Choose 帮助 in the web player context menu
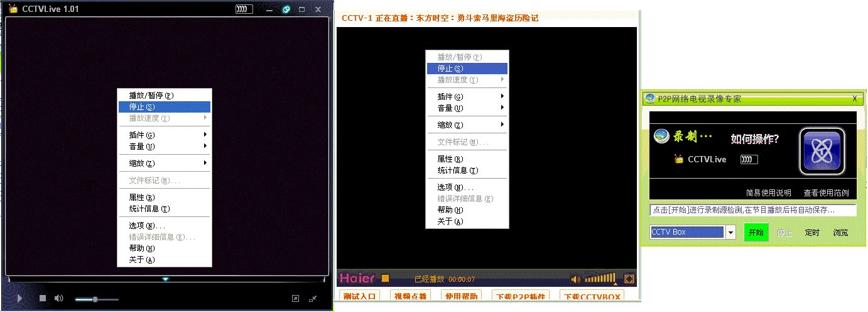The height and width of the screenshot is (312, 868). 467,210
